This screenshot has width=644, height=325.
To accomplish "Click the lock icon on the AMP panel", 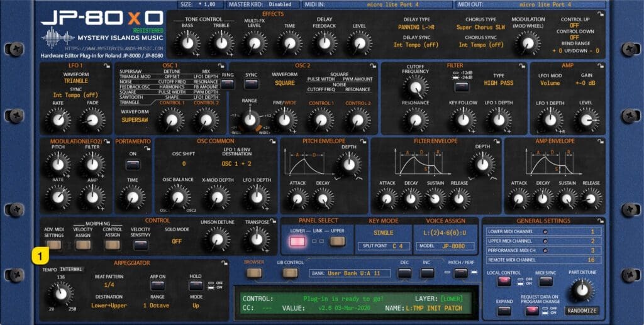I will 601,65.
